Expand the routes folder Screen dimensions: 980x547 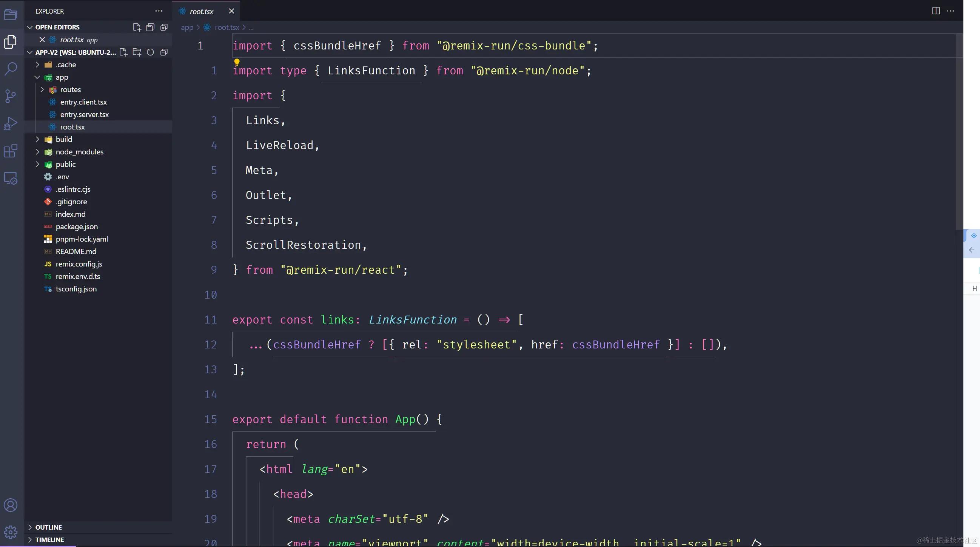coord(42,89)
